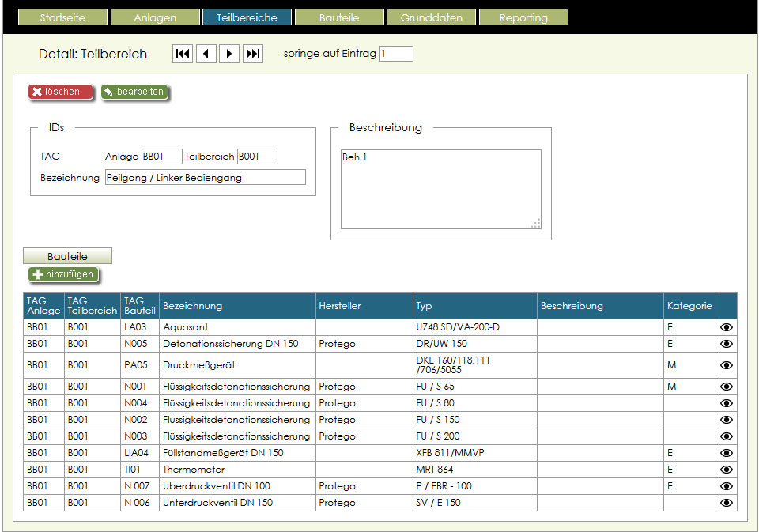The image size is (759, 532).
Task: Advance to next Teilbereich entry arrow
Action: (x=229, y=54)
